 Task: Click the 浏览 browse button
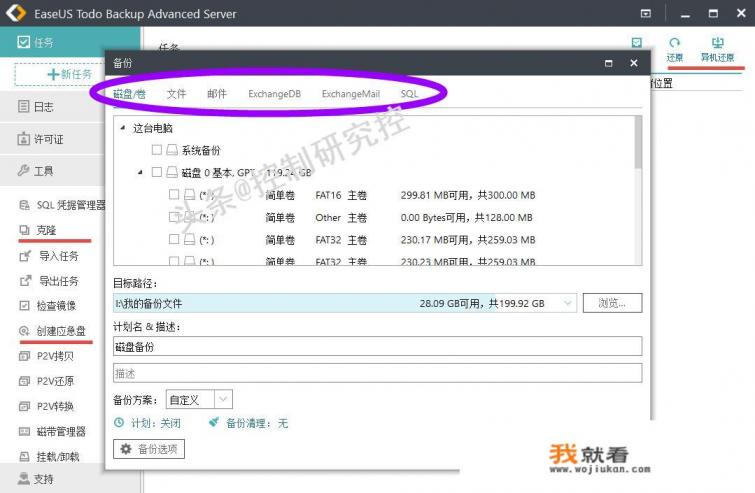(x=612, y=303)
